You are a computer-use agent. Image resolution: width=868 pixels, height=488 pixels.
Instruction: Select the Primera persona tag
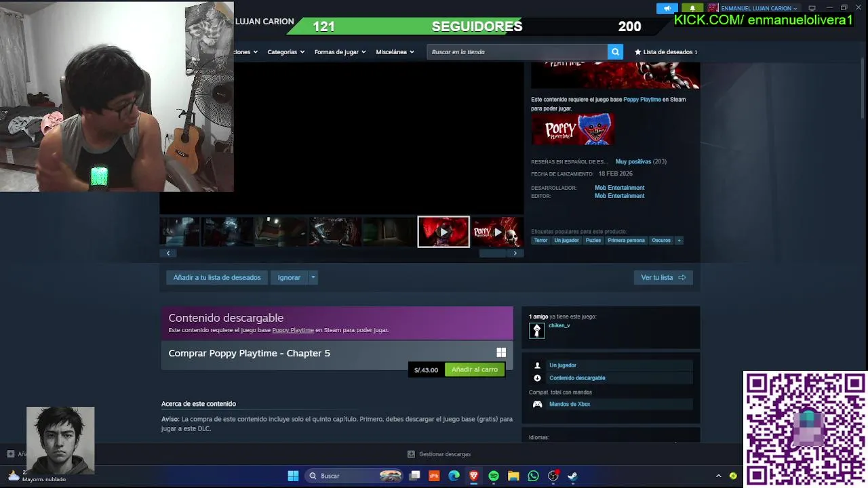tap(626, 240)
